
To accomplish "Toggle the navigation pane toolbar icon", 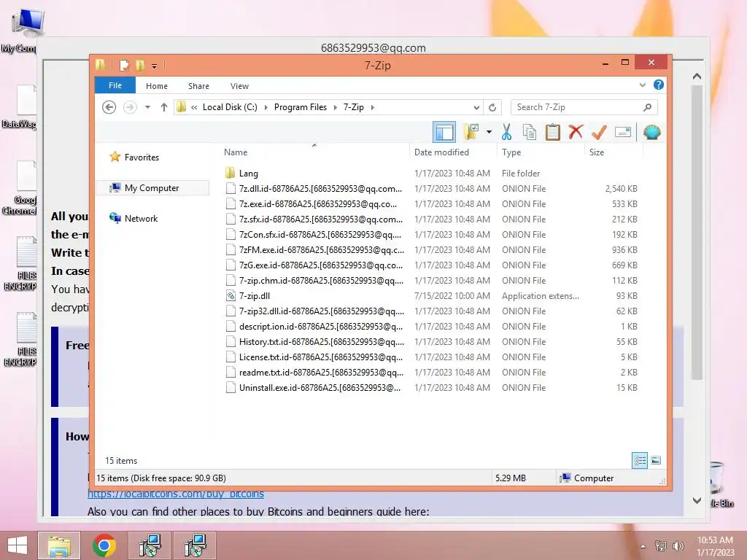I will (444, 132).
